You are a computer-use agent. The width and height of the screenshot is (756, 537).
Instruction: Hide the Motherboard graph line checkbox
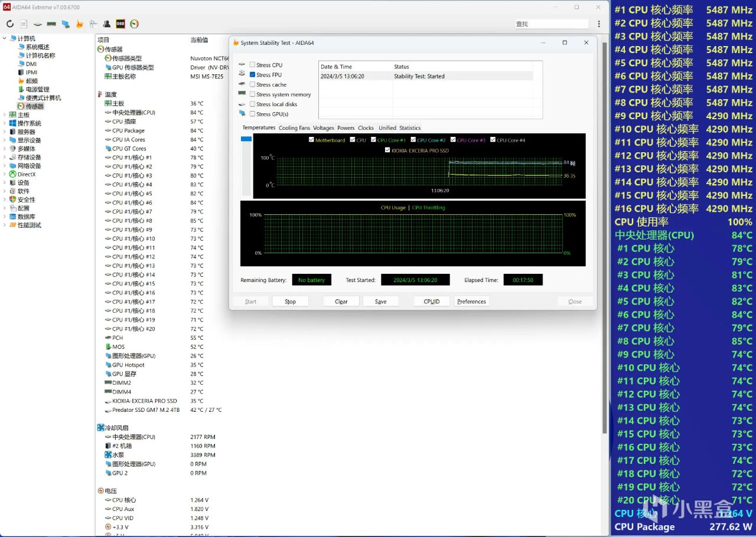[312, 140]
